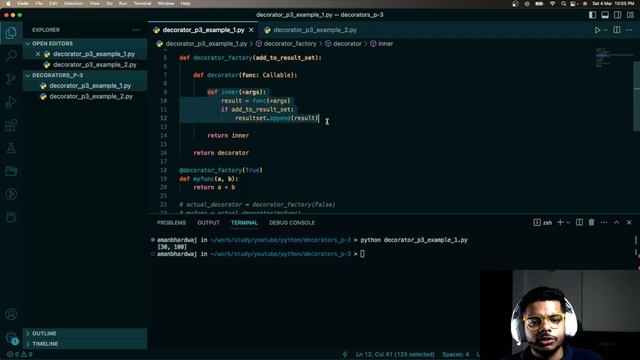Select the Terminal panel tab
Viewport: 640px width, 360px height.
pyautogui.click(x=244, y=223)
